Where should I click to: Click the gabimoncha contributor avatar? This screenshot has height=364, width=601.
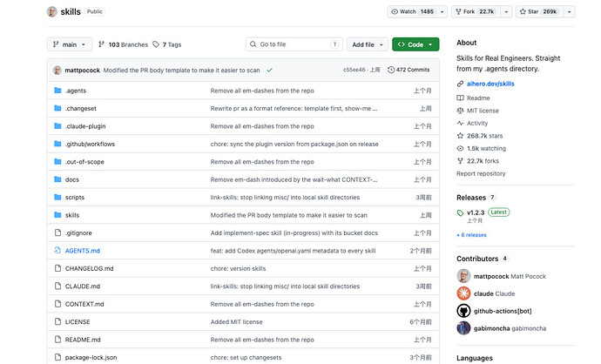[x=463, y=328]
